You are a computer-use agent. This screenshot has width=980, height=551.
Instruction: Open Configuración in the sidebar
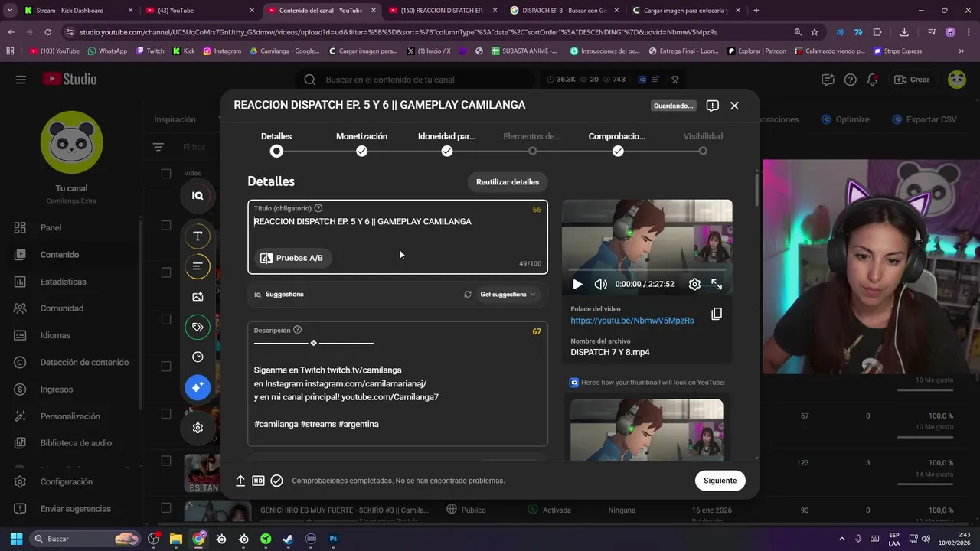[x=66, y=482]
